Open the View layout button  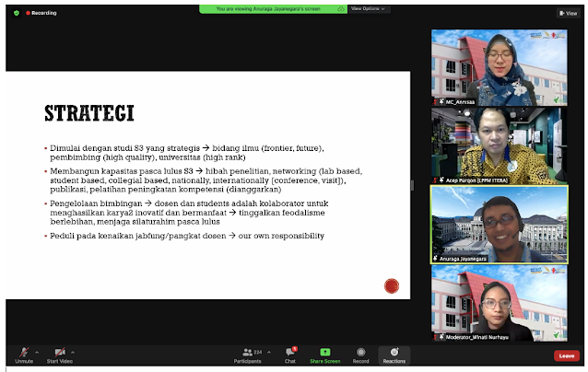pos(568,13)
